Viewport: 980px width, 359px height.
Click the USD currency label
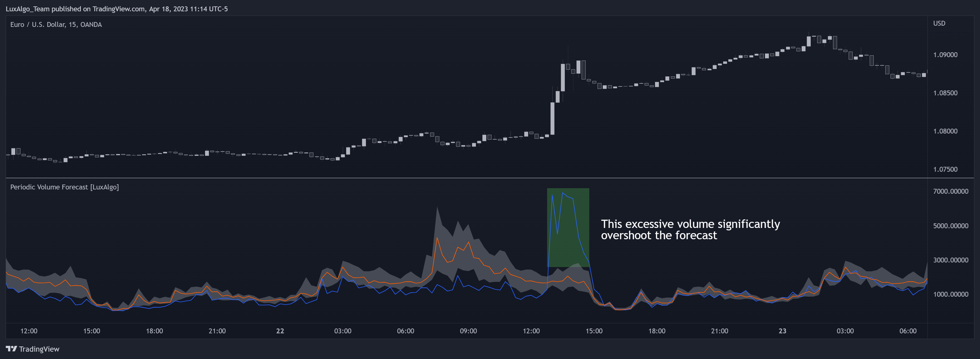coord(939,23)
